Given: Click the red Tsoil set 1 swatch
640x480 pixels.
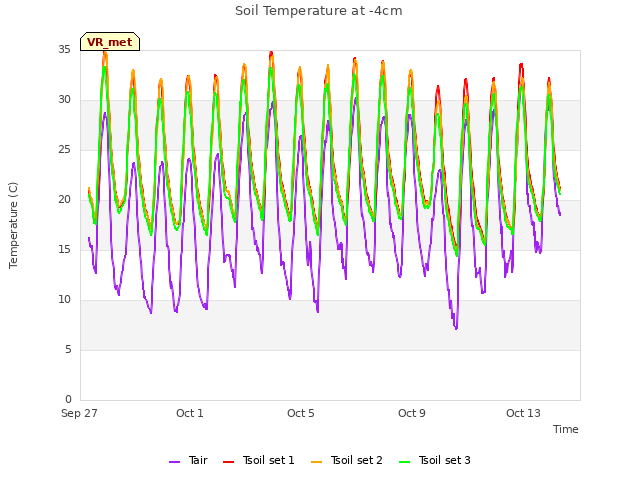Looking at the screenshot, I should coord(229,461).
